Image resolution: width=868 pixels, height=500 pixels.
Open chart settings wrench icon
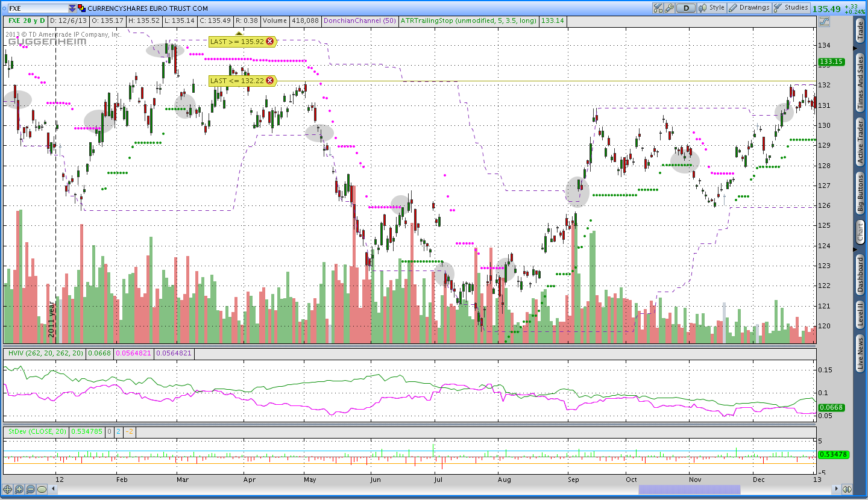point(668,8)
